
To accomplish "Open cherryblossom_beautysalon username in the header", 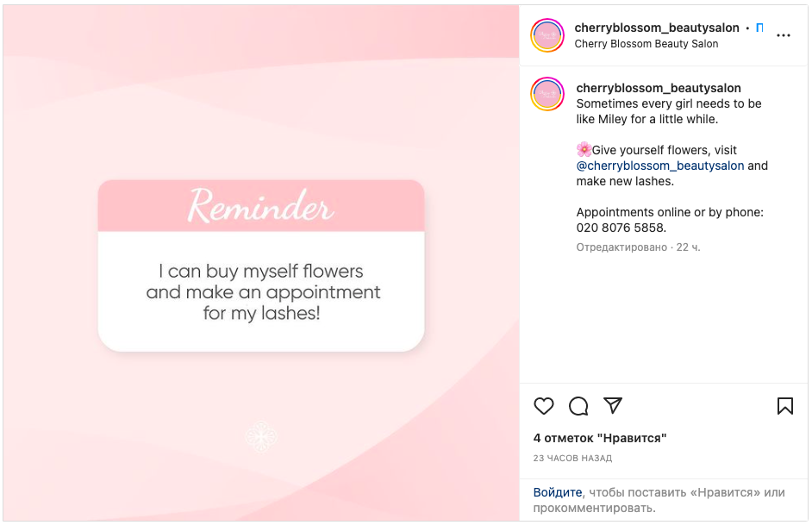I will click(657, 28).
